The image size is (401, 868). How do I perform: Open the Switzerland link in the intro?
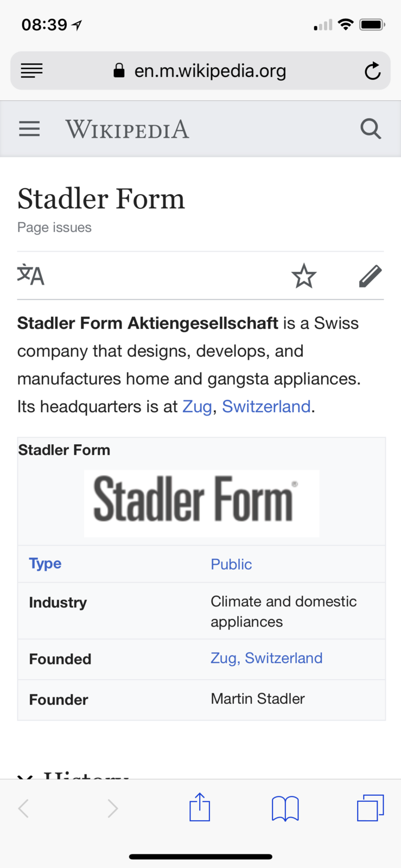pyautogui.click(x=266, y=406)
